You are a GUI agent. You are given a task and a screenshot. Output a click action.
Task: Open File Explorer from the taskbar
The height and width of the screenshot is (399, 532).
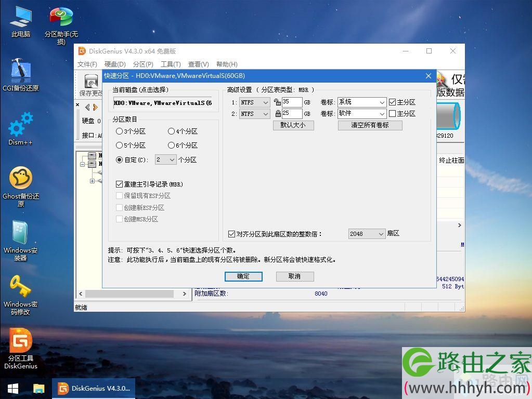[x=38, y=389]
